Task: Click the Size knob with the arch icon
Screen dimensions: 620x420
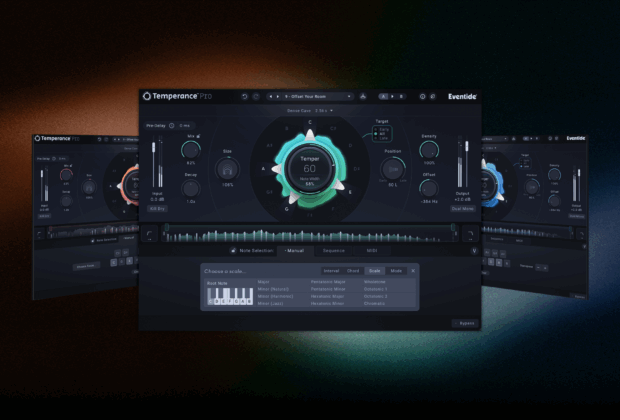Action: pyautogui.click(x=227, y=168)
